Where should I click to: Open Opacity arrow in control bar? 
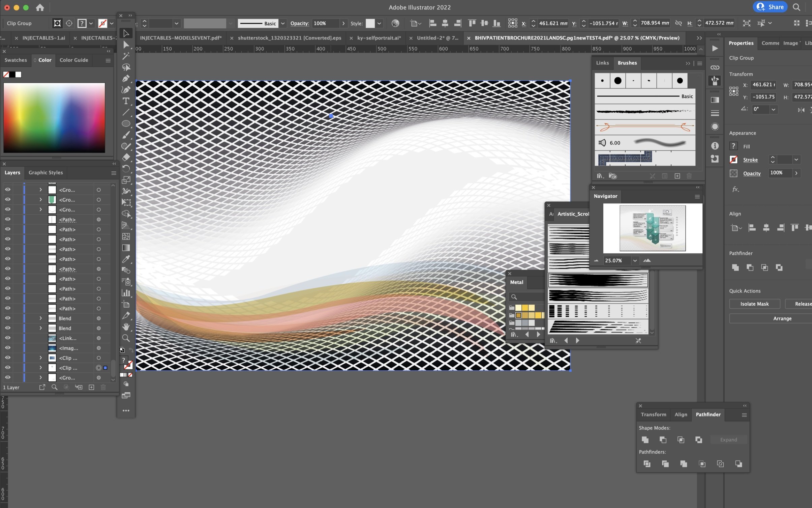(343, 23)
